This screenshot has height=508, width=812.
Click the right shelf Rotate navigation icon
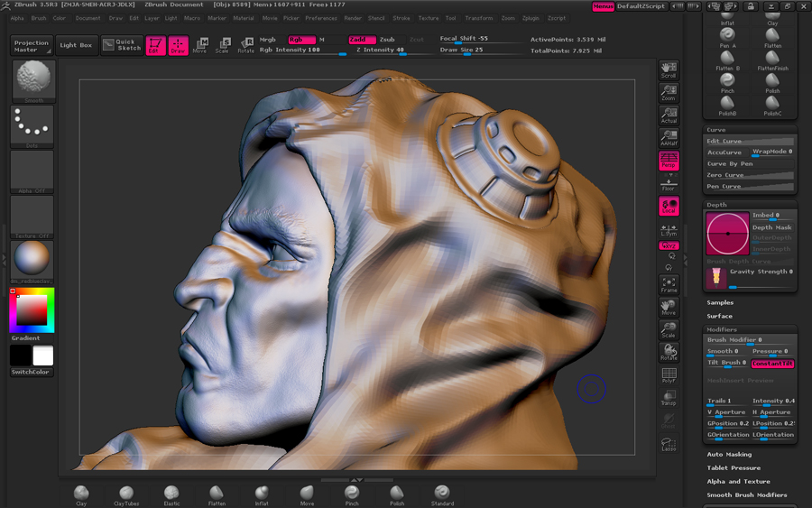click(669, 353)
